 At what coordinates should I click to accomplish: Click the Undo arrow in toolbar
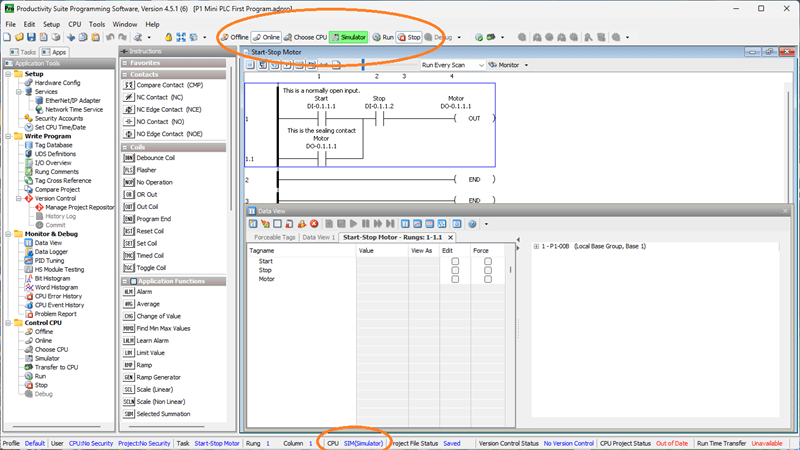pyautogui.click(x=110, y=37)
